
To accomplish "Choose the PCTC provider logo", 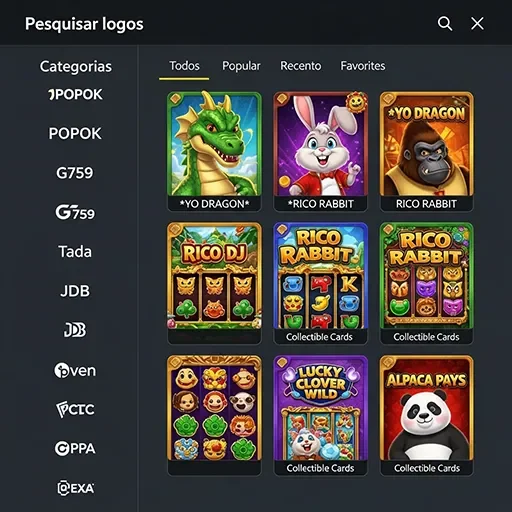I will click(x=75, y=409).
